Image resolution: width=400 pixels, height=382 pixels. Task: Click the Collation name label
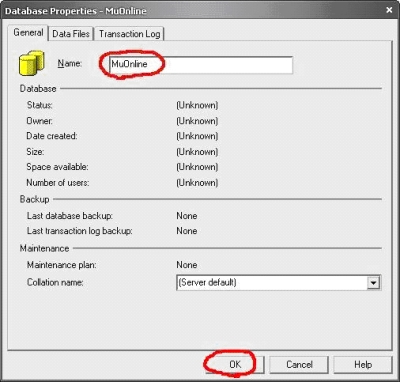pyautogui.click(x=55, y=282)
